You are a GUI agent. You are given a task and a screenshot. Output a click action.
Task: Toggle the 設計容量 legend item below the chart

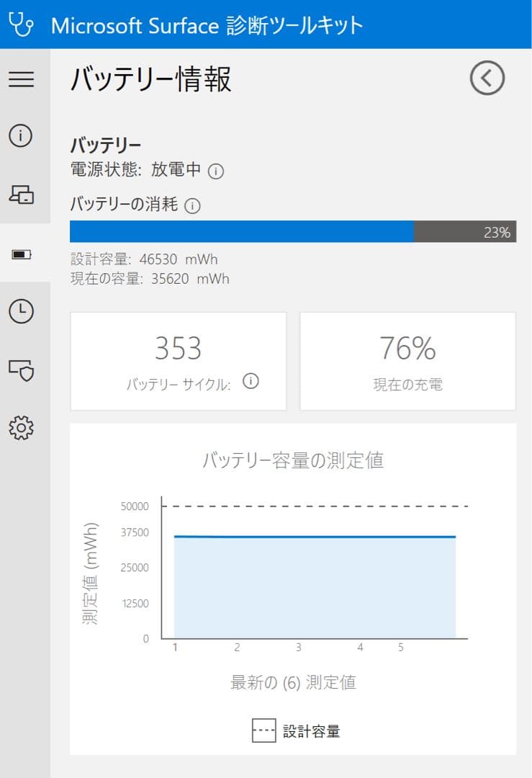297,730
